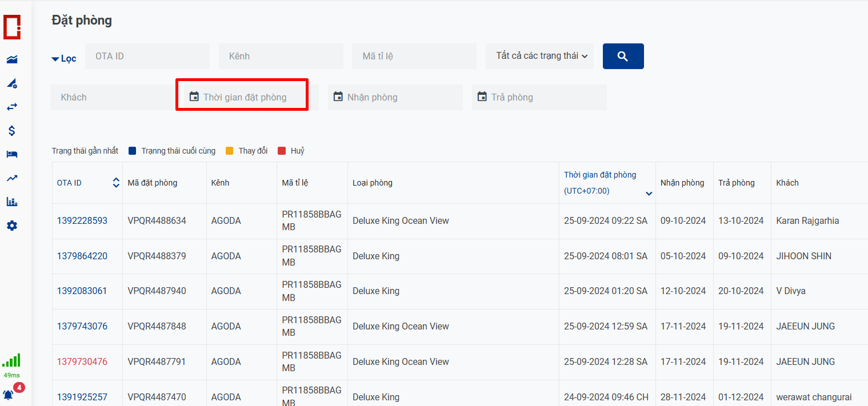Viewport: 868px width, 406px height.
Task: Open the dollar sign pricing icon
Action: [12, 131]
